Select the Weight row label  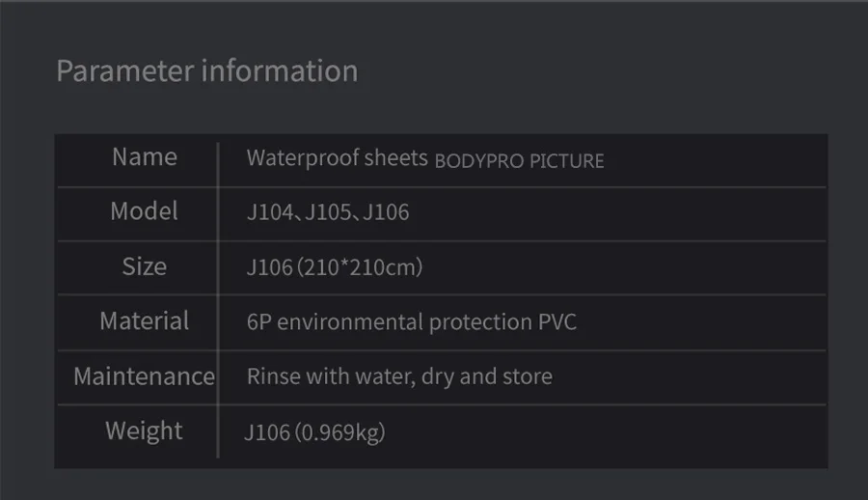tap(144, 431)
